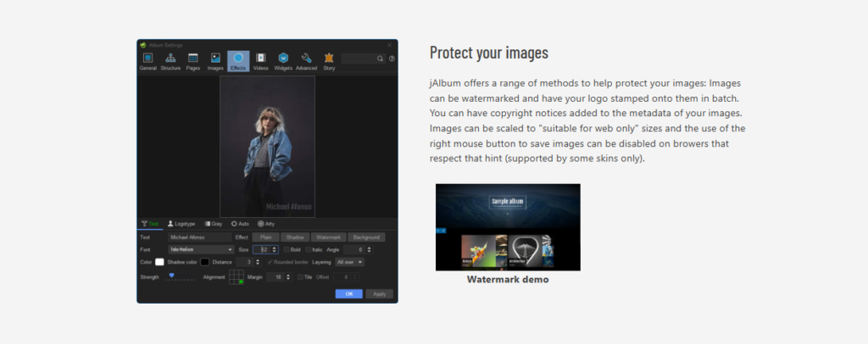Switch to the Logotype tab
868x346 pixels.
181,224
